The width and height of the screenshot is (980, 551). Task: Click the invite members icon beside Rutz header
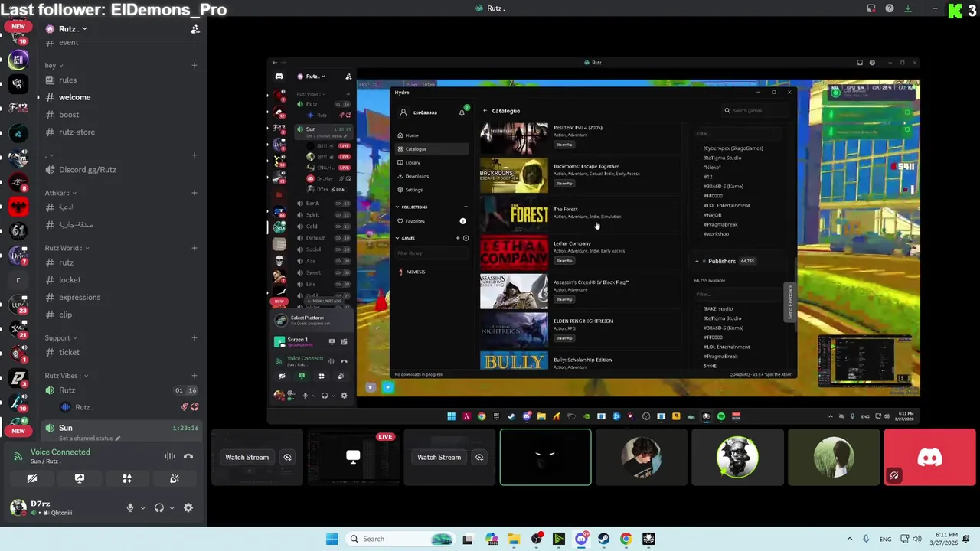194,29
